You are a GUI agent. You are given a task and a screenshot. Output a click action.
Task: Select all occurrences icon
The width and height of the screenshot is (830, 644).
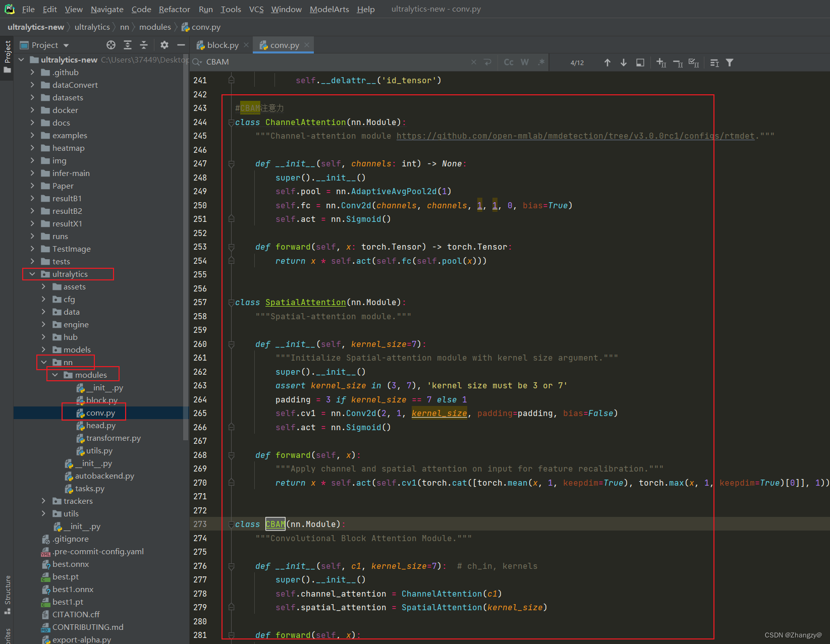coord(694,63)
